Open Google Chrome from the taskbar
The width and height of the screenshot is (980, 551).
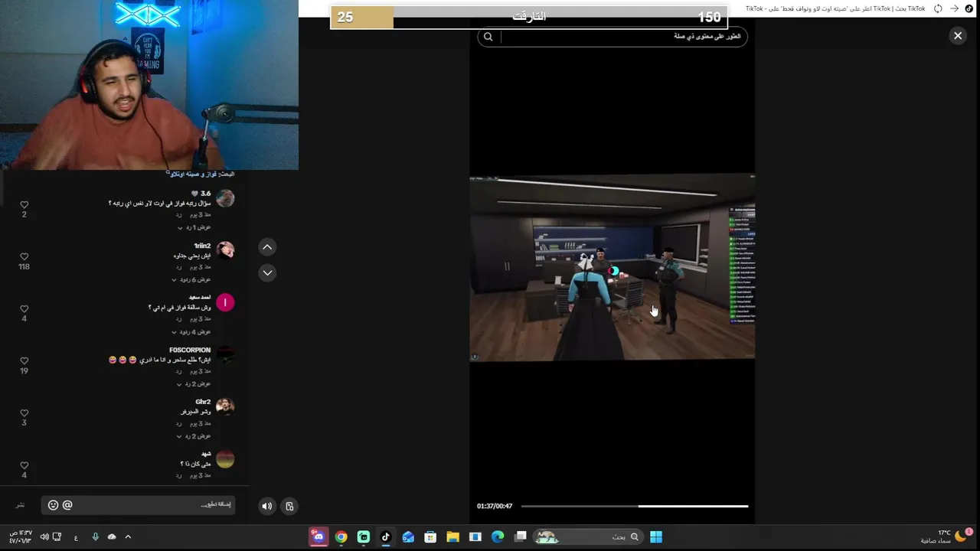[341, 537]
